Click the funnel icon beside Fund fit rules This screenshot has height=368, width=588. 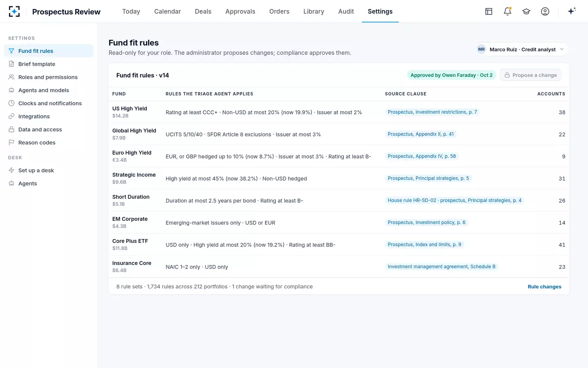11,51
